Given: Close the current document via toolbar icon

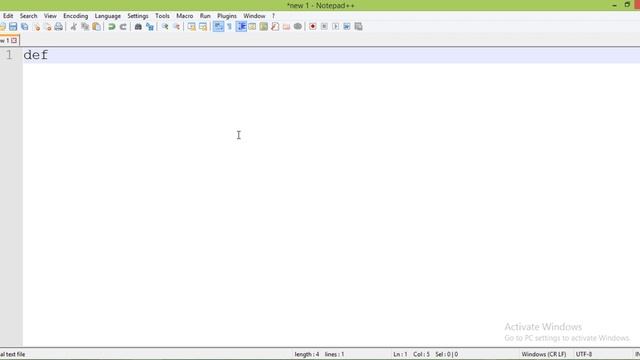Looking at the screenshot, I should (x=36, y=27).
